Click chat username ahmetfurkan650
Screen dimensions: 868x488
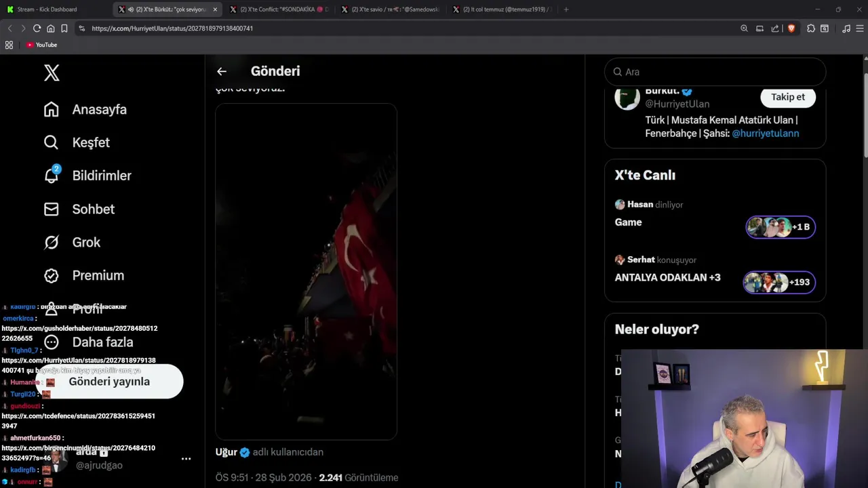[x=35, y=438]
